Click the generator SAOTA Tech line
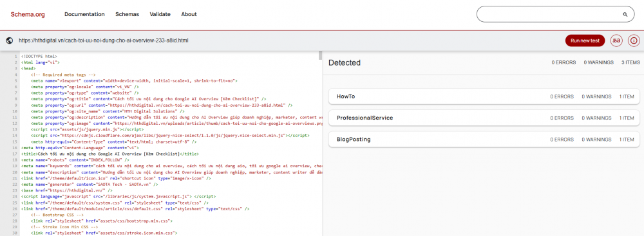 89,184
